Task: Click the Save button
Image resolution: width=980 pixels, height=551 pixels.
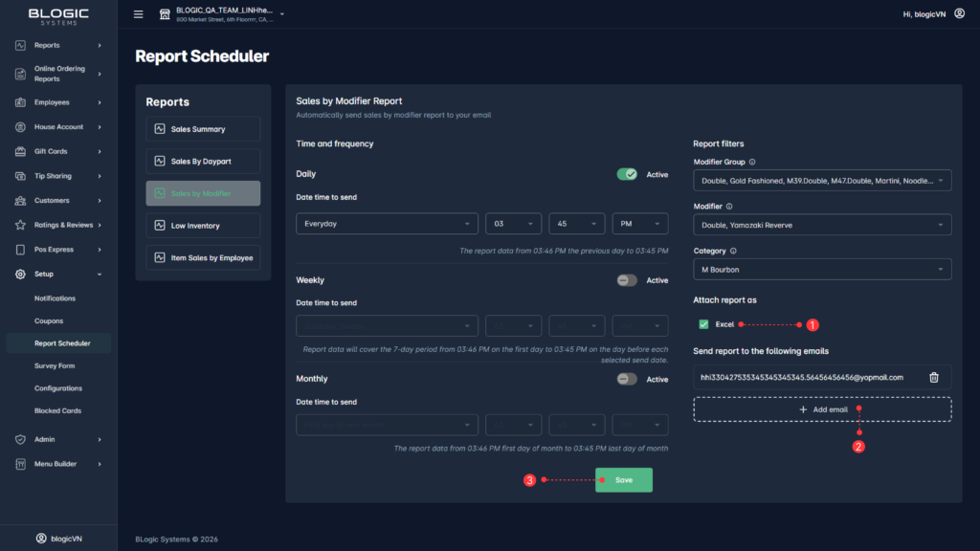Action: [x=624, y=480]
